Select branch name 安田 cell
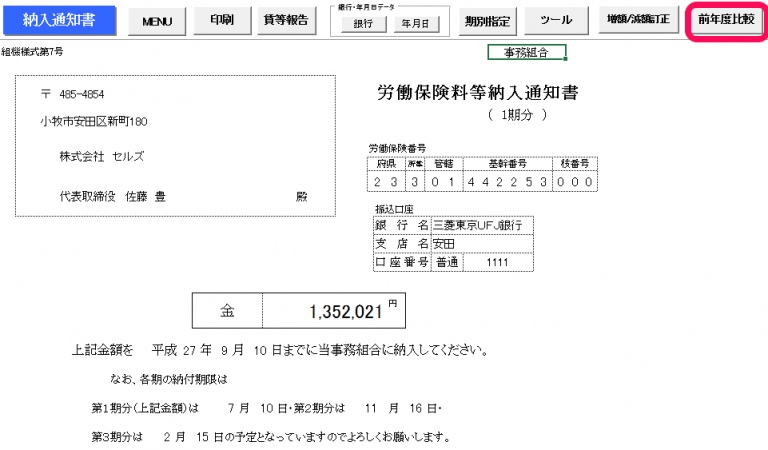This screenshot has width=768, height=450. 482,244
